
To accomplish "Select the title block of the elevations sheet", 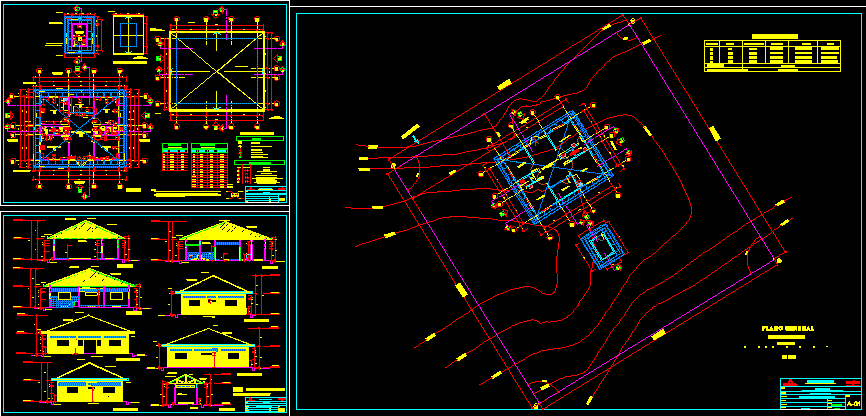I will (265, 403).
